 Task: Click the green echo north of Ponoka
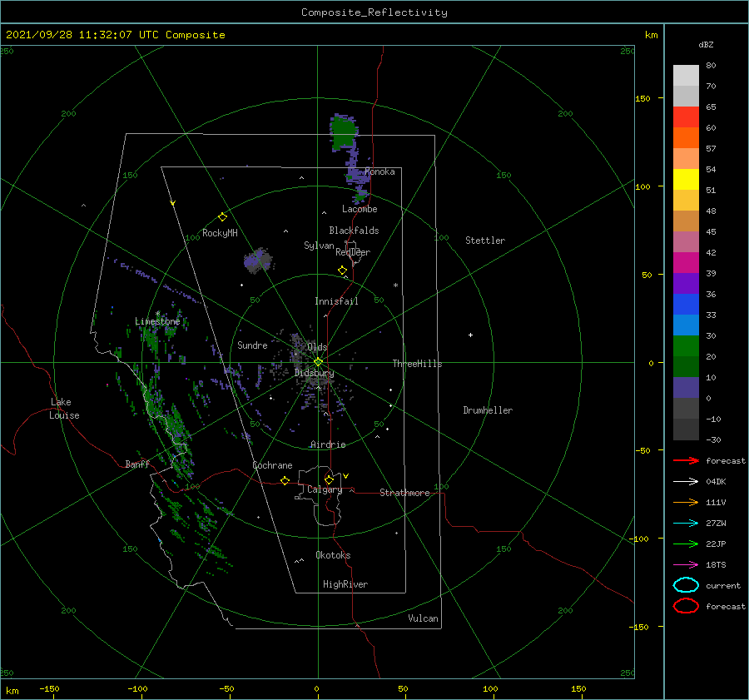344,132
